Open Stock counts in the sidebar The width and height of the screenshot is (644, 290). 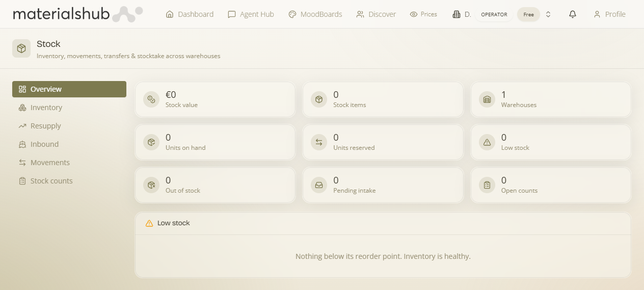[x=69, y=181]
